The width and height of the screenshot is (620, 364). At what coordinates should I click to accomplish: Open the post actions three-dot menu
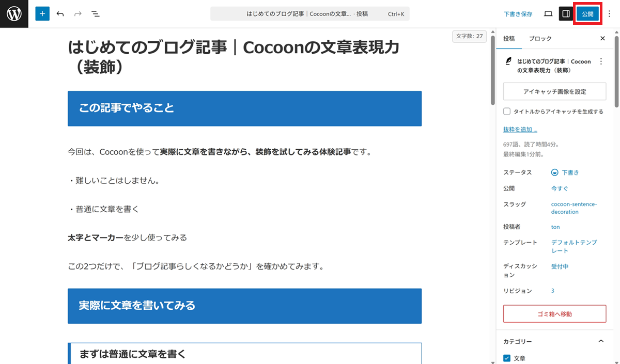point(600,61)
